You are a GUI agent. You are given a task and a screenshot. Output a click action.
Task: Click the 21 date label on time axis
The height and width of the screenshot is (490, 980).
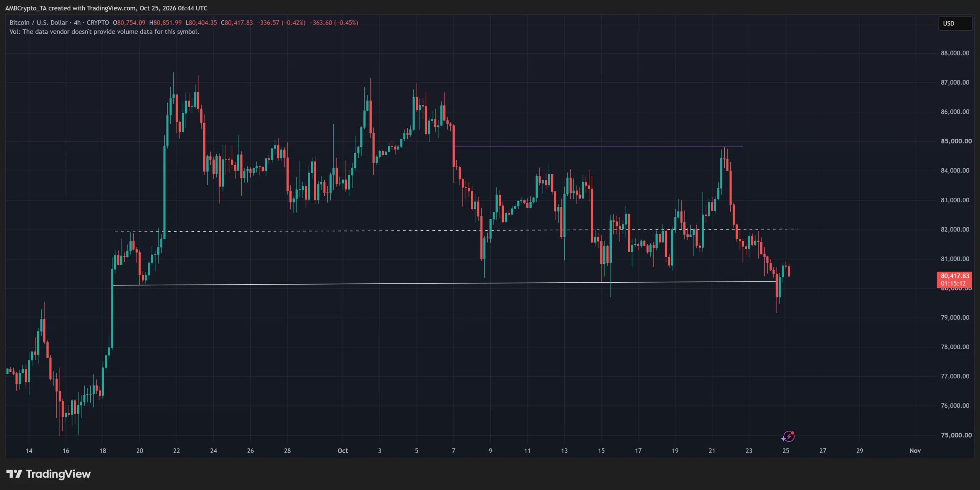click(712, 451)
